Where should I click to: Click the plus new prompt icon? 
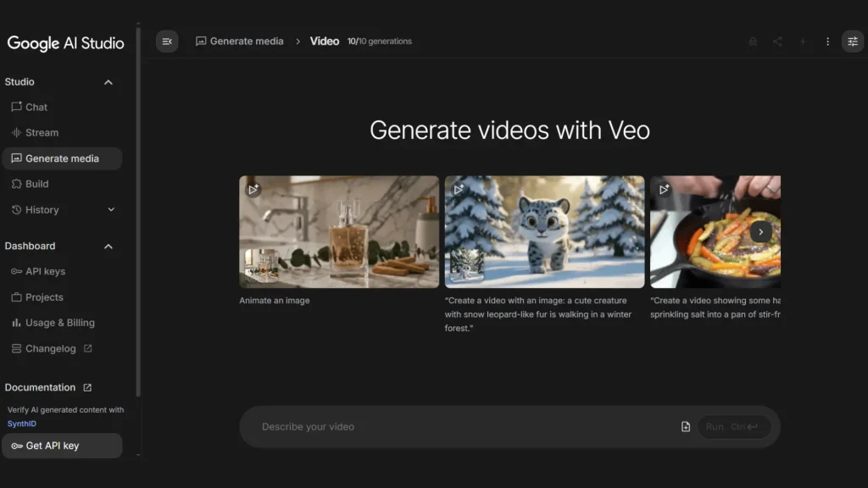(803, 42)
